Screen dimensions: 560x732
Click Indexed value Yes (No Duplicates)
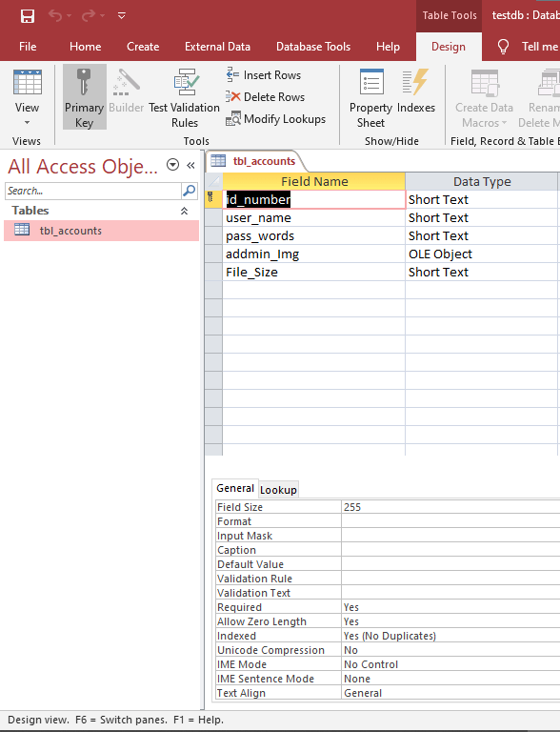[450, 636]
